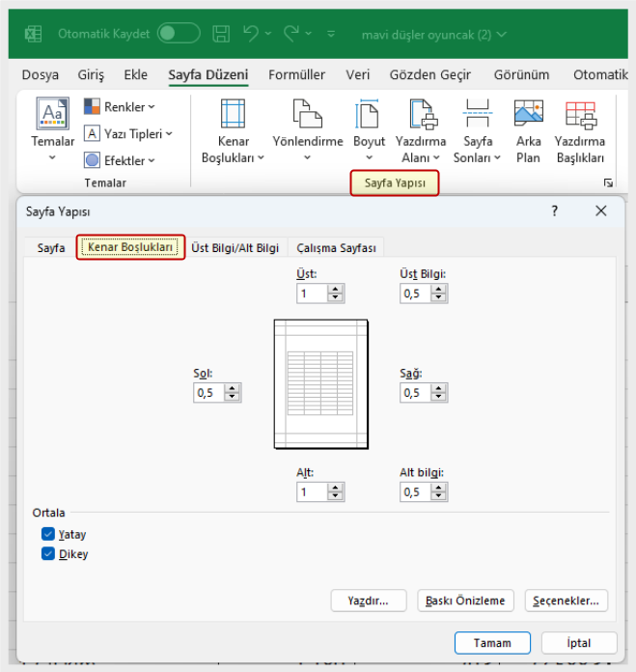This screenshot has height=672, width=636.
Task: Click the Sayfa Yapısı dialog launcher arrow
Action: pyautogui.click(x=608, y=183)
